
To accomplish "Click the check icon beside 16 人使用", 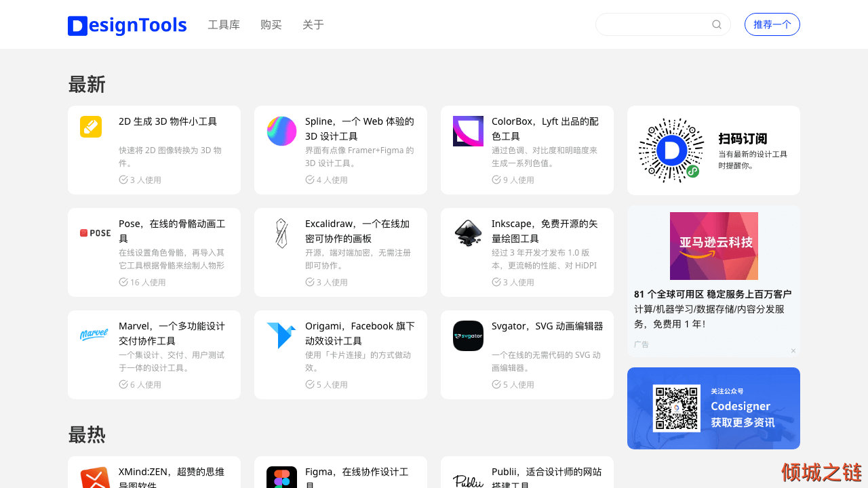I will click(x=123, y=282).
